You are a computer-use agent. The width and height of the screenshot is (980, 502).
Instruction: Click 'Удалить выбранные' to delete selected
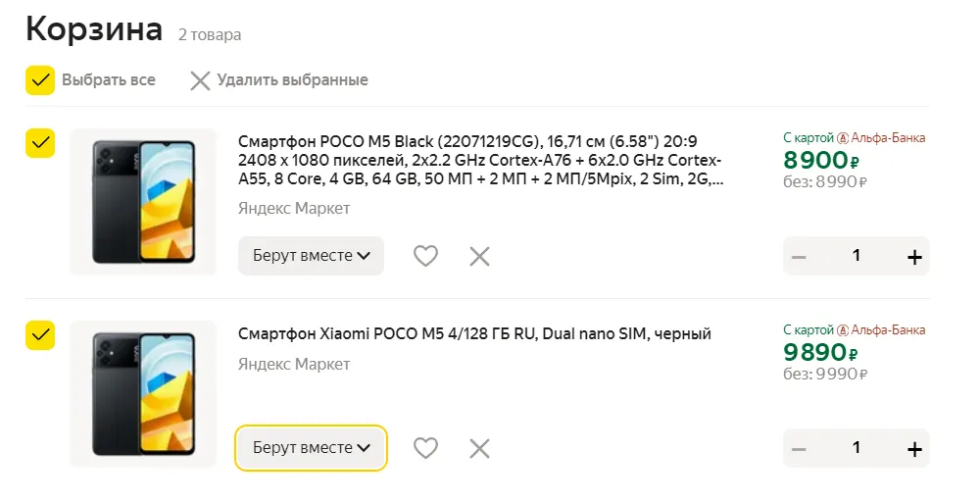pos(278,80)
